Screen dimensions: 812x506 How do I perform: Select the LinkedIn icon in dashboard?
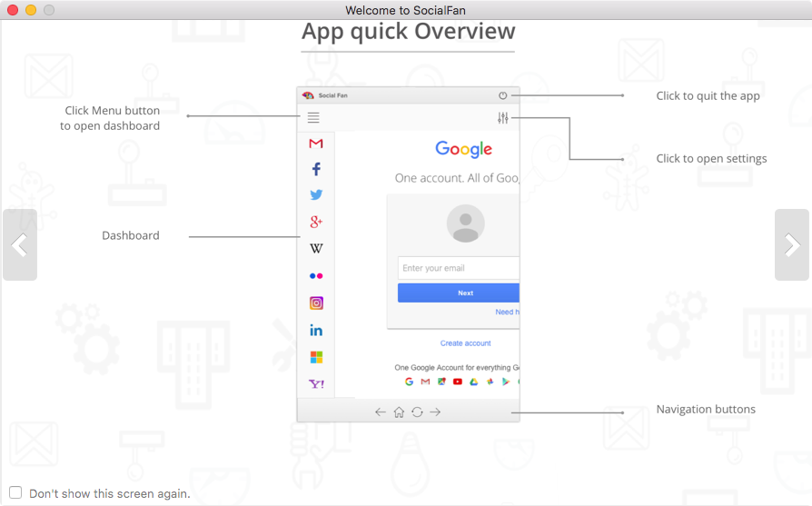316,331
